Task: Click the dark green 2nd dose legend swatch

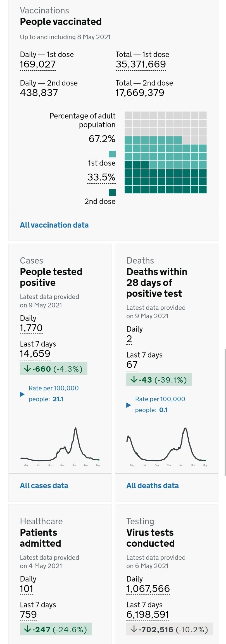Action: (112, 192)
